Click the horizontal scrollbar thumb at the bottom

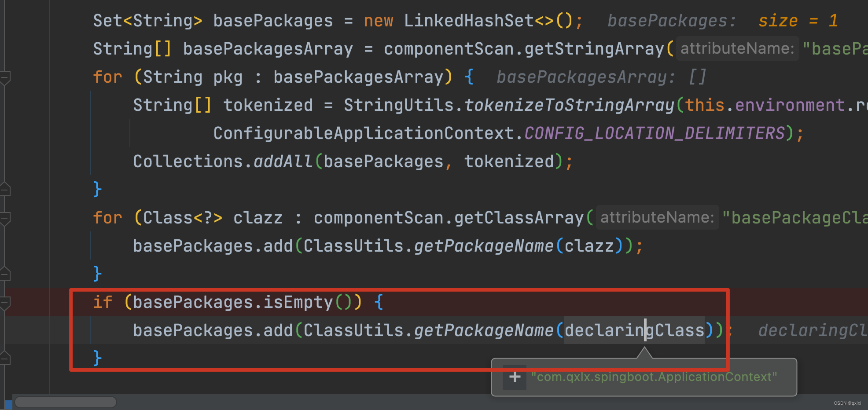(x=66, y=402)
